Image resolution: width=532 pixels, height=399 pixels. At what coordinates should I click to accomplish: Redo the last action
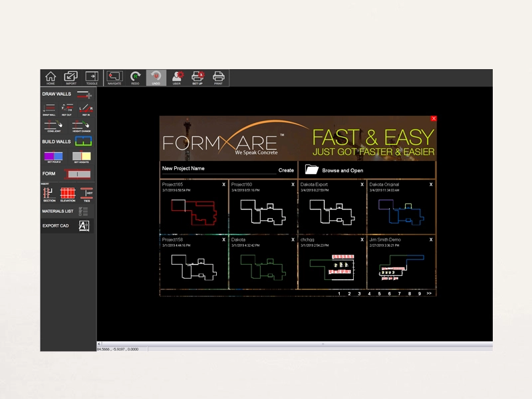pyautogui.click(x=135, y=78)
